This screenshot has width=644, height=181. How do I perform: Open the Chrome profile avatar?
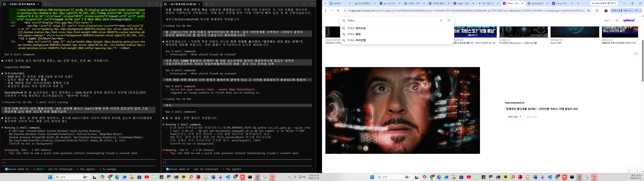point(606,11)
